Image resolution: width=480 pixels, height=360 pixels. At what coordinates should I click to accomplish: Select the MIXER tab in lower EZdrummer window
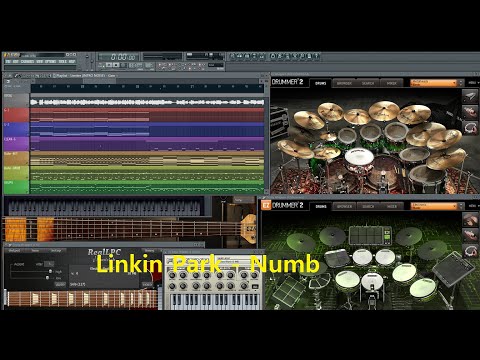pyautogui.click(x=391, y=206)
